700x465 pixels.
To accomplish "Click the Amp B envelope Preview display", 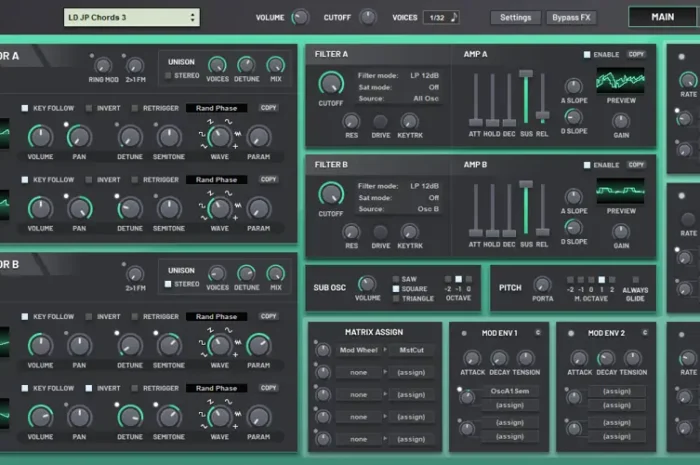I will pyautogui.click(x=621, y=190).
